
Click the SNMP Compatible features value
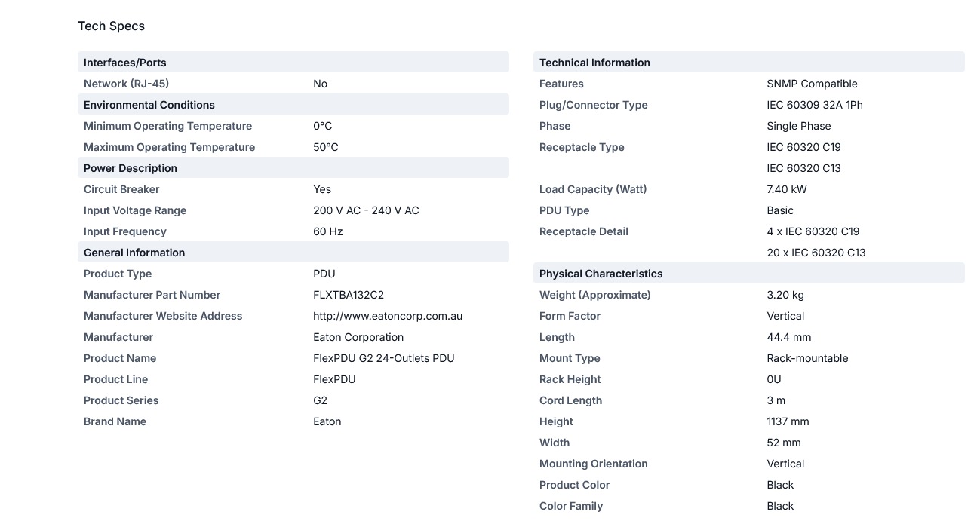coord(813,84)
